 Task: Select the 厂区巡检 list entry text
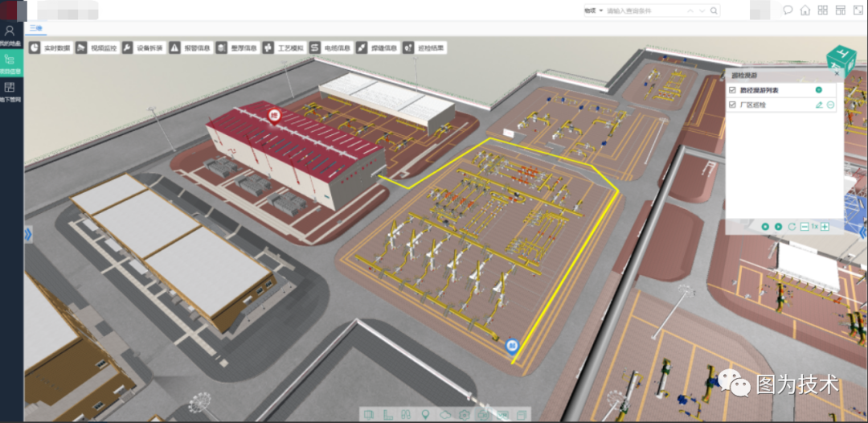tap(753, 105)
